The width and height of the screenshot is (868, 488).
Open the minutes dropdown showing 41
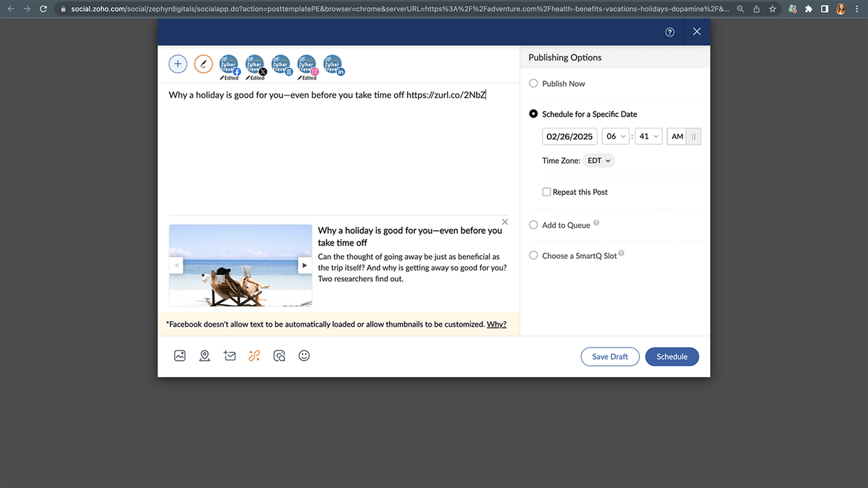(x=648, y=137)
